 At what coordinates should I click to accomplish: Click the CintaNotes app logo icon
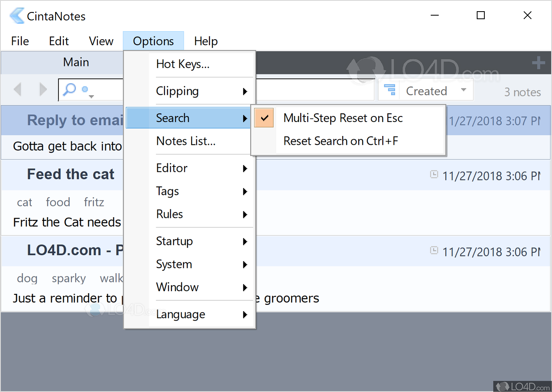(17, 16)
